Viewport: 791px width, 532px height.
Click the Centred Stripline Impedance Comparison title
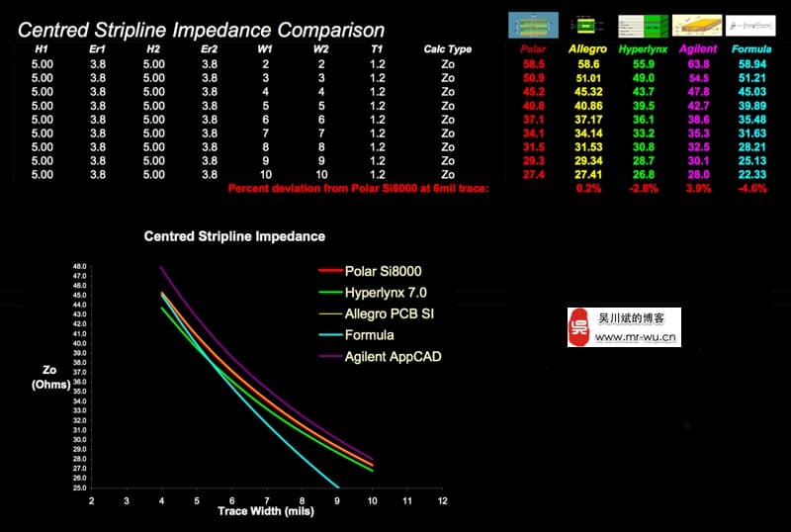(202, 31)
